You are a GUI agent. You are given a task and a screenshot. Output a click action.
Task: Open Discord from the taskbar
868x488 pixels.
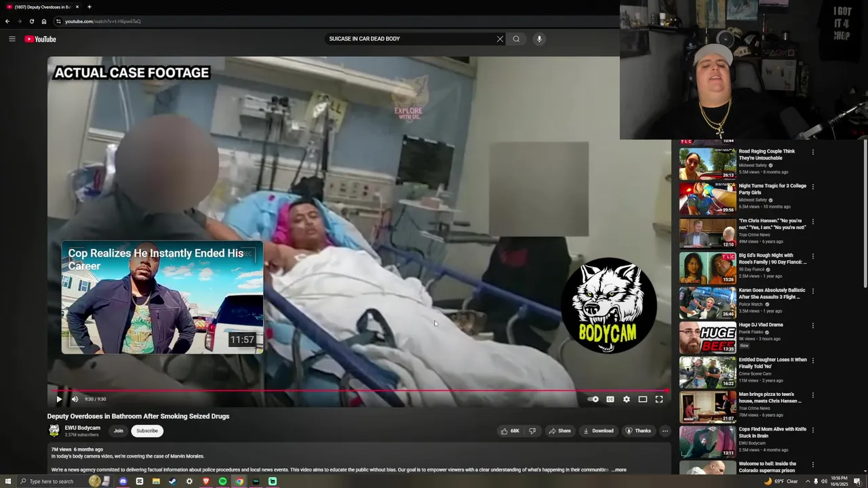tap(123, 481)
